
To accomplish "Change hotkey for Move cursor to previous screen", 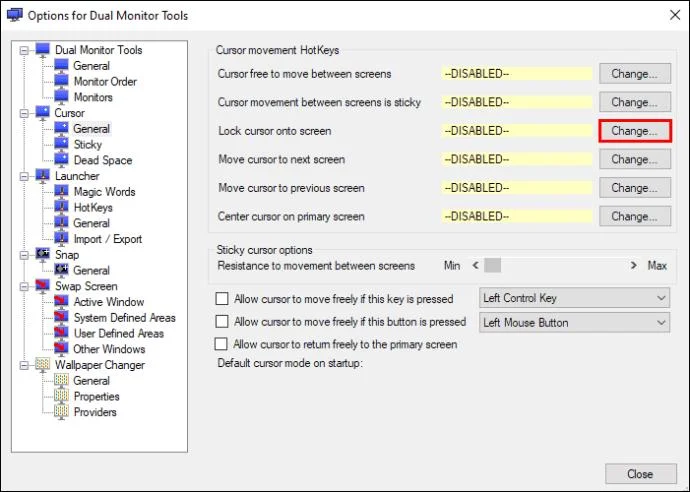I will coord(635,188).
